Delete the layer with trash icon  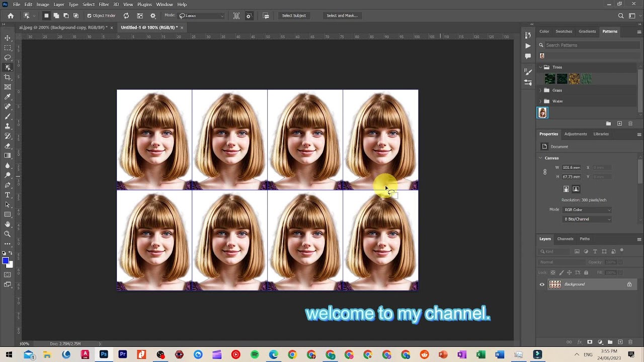[x=630, y=342]
